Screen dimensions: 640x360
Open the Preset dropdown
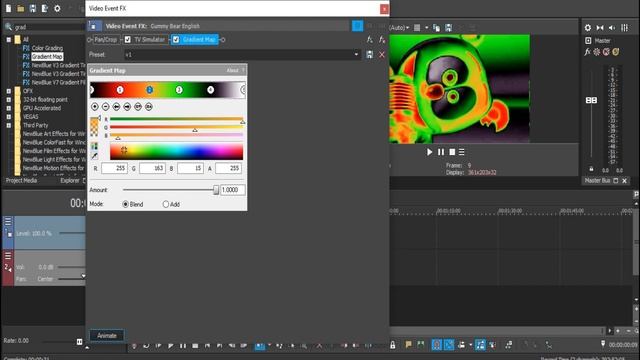point(356,55)
